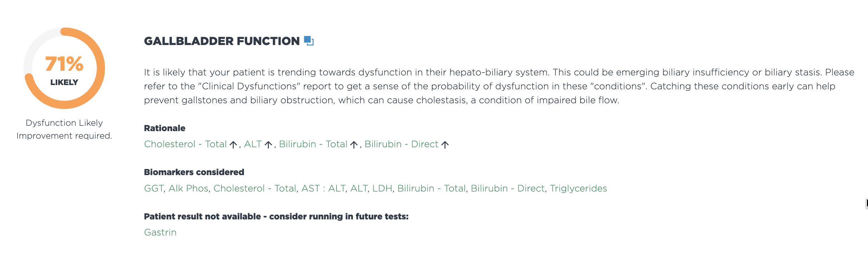The height and width of the screenshot is (263, 868).
Task: Click the Gastrin suggested test link
Action: pos(160,232)
